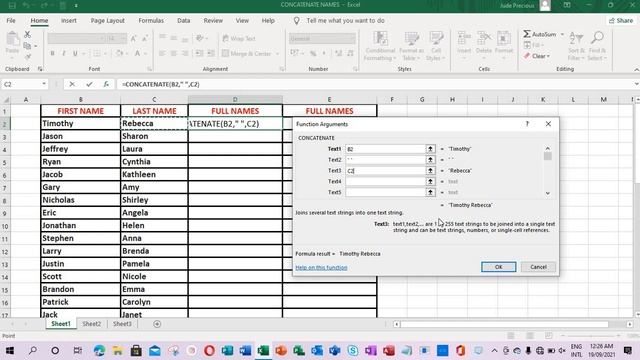Open the AutoSum dropdown arrow
Screen dimensions: 640x360
562,34
